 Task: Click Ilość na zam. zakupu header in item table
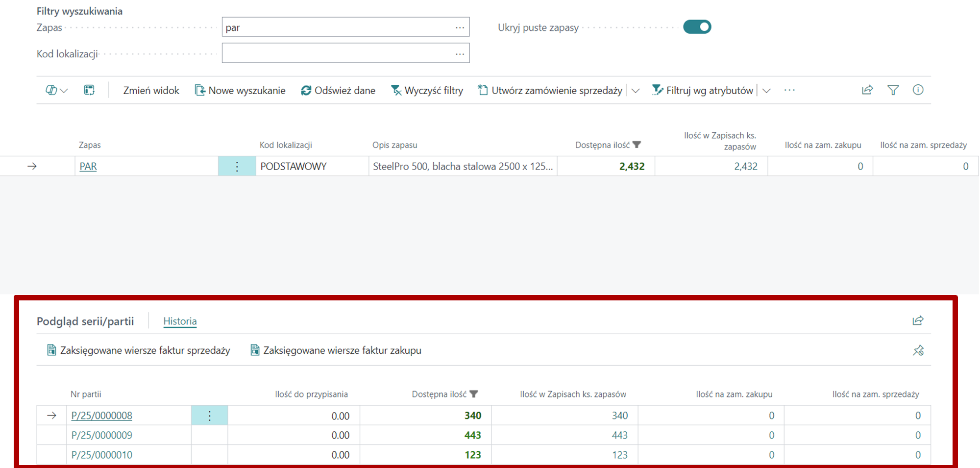(823, 145)
